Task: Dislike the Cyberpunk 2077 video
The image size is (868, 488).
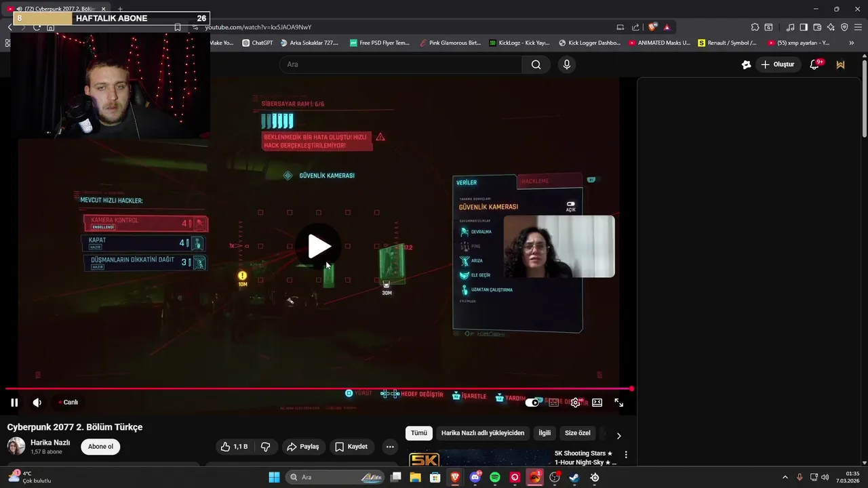Action: click(x=265, y=447)
